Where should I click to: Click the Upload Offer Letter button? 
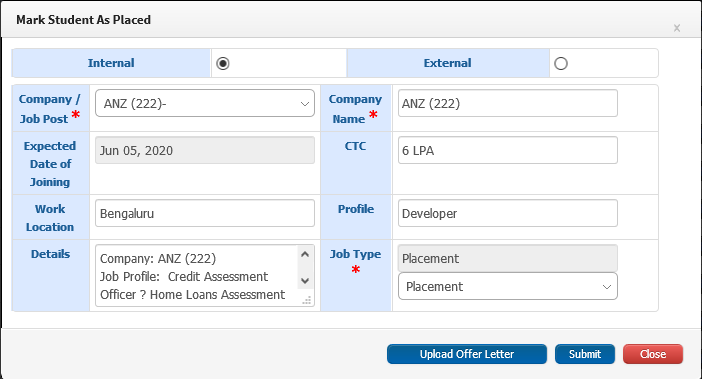coord(467,354)
